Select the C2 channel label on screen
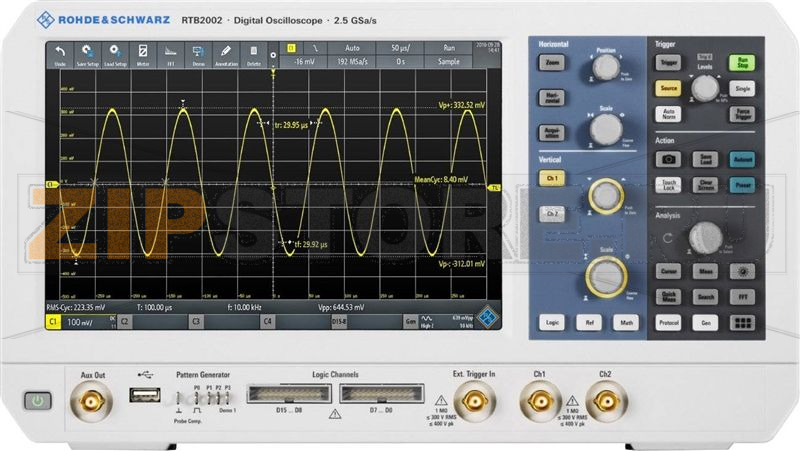 [x=124, y=321]
